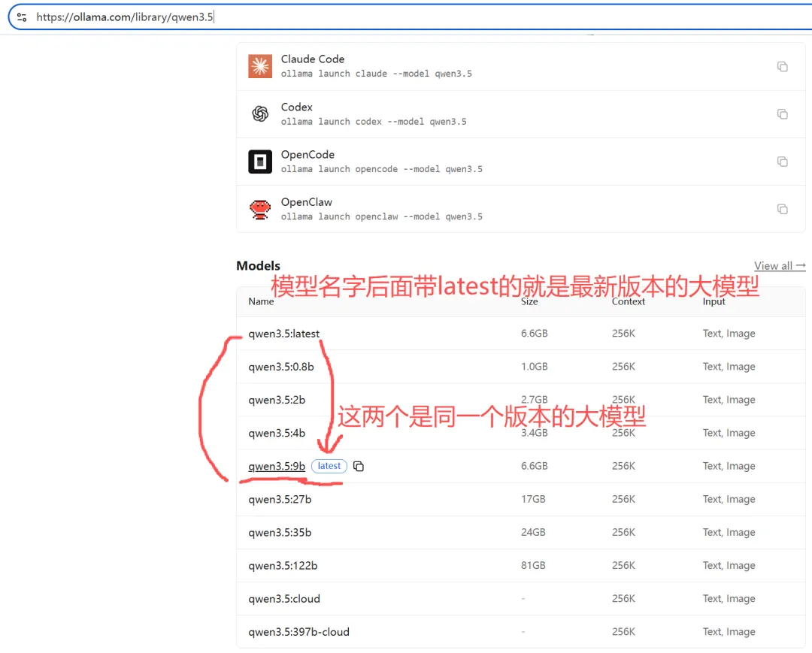Click Text, Image in qwen3.5:122b row
The height and width of the screenshot is (653, 812).
[x=729, y=566]
